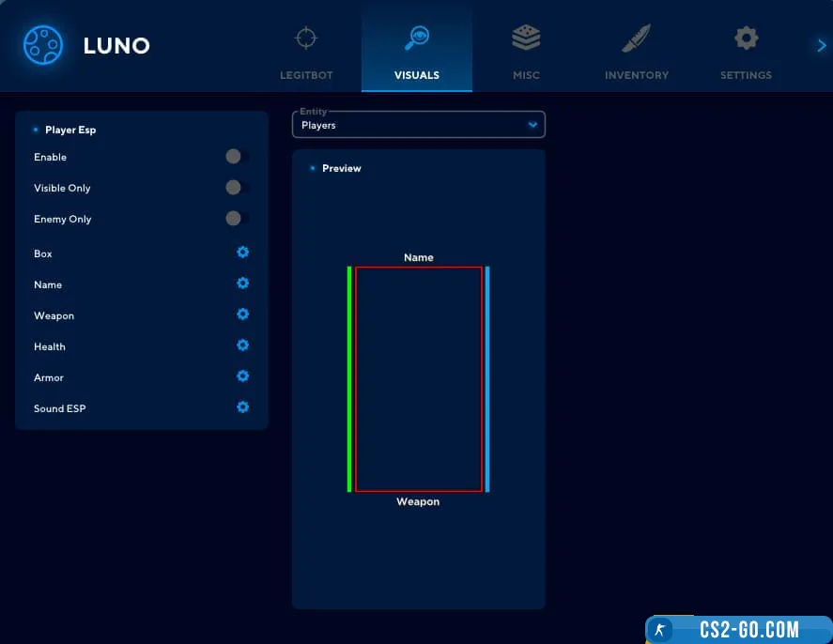Screen dimensions: 833x644
Task: Click the CS2-GO.COM watermark link
Action: point(738,629)
